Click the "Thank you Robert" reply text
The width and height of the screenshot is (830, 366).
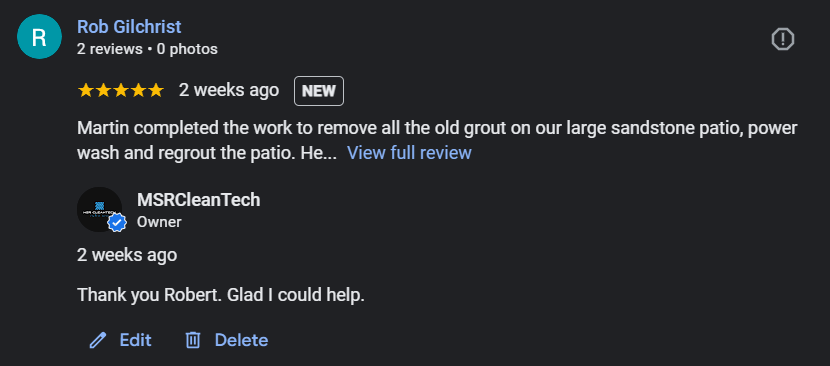click(221, 295)
